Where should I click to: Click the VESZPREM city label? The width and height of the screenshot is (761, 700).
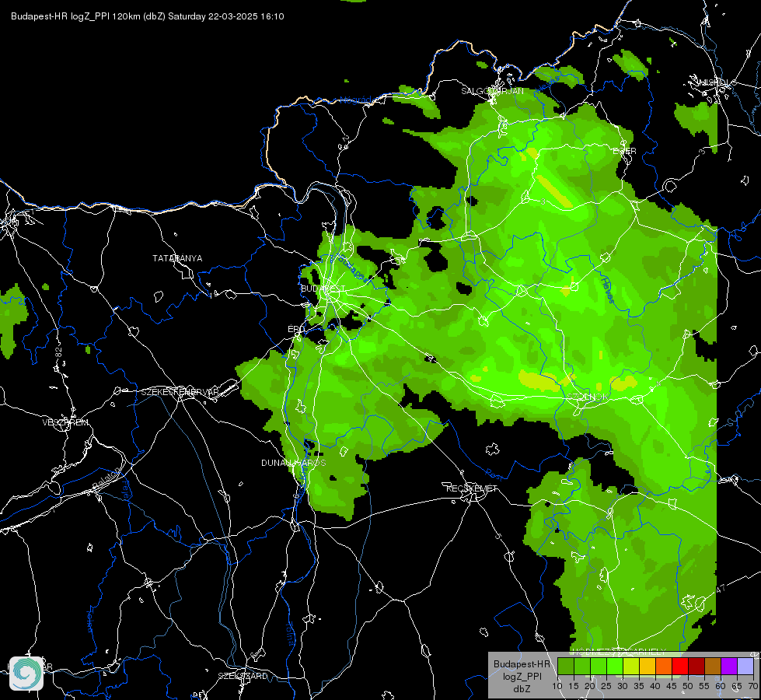[x=65, y=422]
